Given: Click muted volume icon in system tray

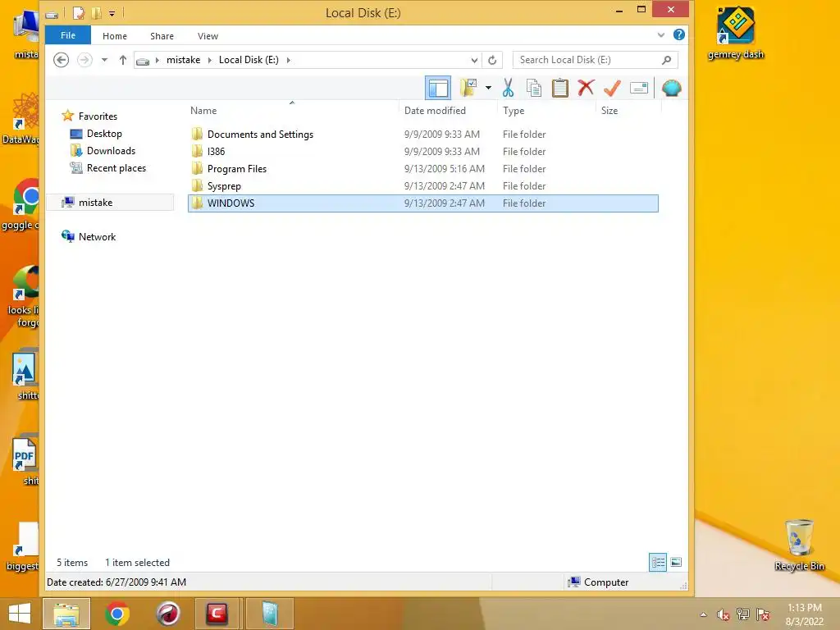Looking at the screenshot, I should click(x=724, y=614).
